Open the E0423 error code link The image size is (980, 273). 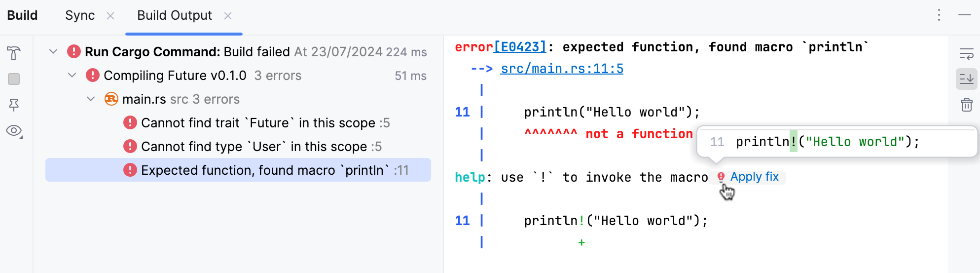(520, 47)
